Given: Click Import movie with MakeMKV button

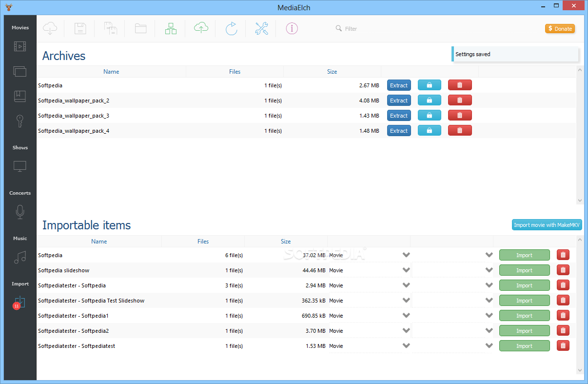Looking at the screenshot, I should [547, 225].
